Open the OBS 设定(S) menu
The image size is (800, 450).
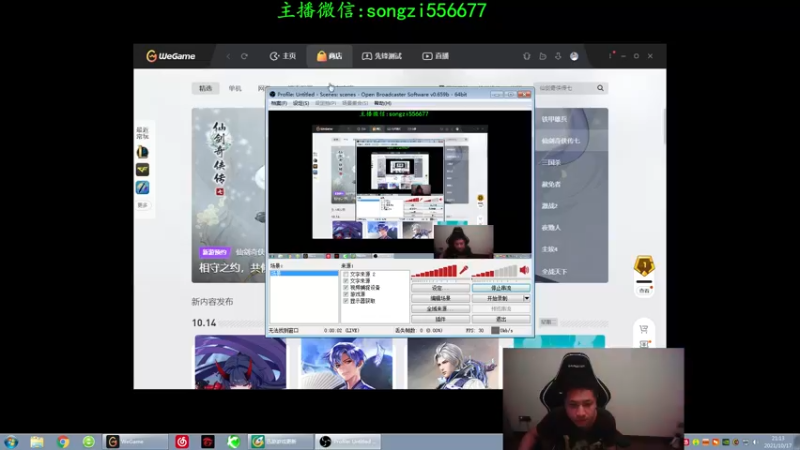[301, 103]
